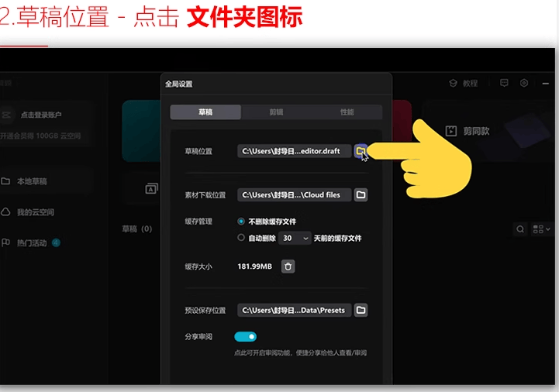Toggle the 分享审阅 switch
The width and height of the screenshot is (559, 392).
245,337
